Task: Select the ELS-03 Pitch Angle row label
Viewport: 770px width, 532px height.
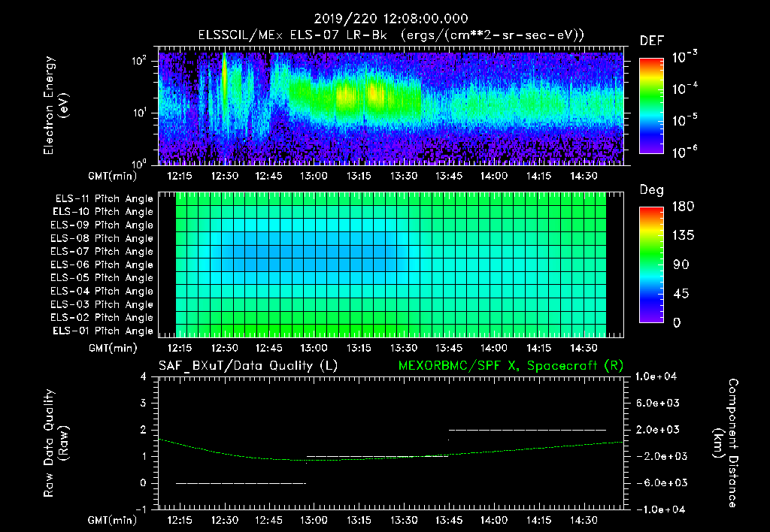Action: click(x=102, y=304)
